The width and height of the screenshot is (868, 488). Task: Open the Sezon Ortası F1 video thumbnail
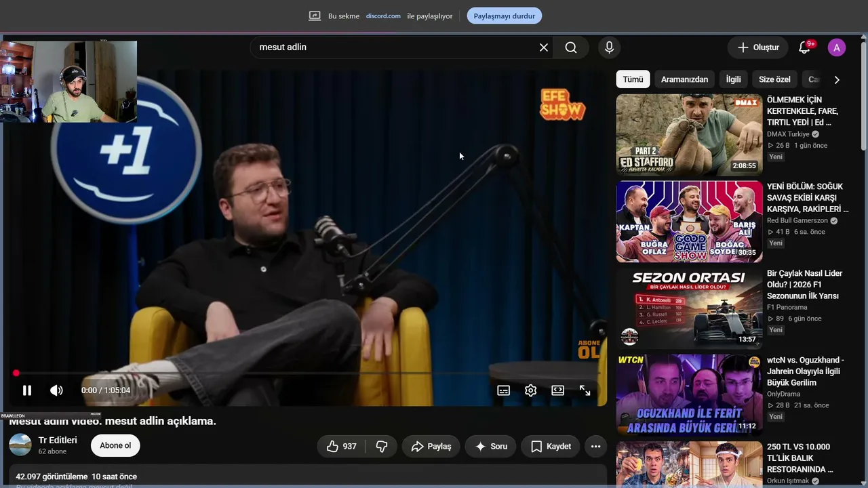[689, 308]
